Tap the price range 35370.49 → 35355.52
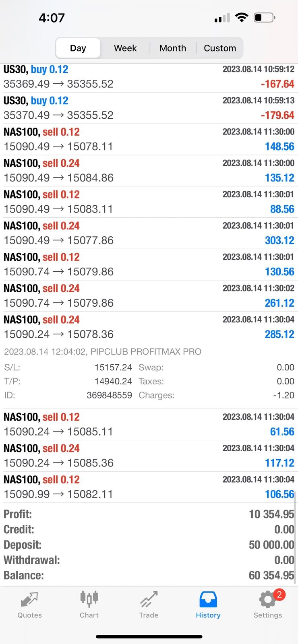This screenshot has height=644, width=298. (58, 116)
